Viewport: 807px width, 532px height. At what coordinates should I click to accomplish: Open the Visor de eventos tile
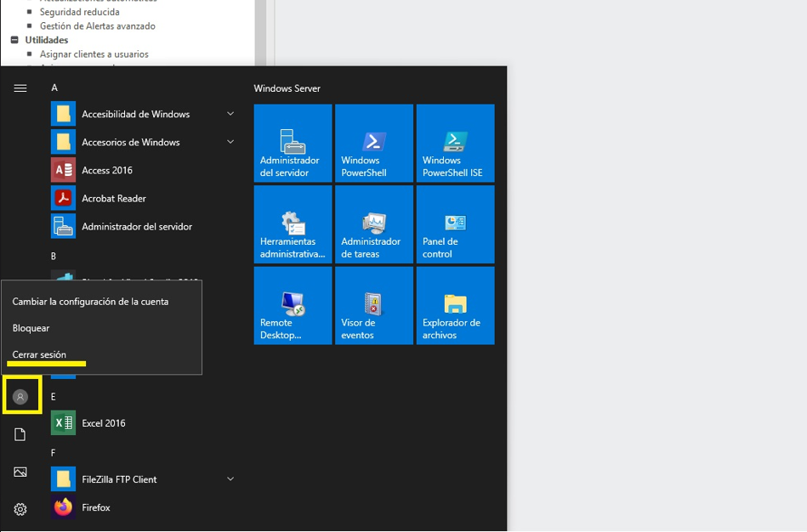(x=374, y=306)
